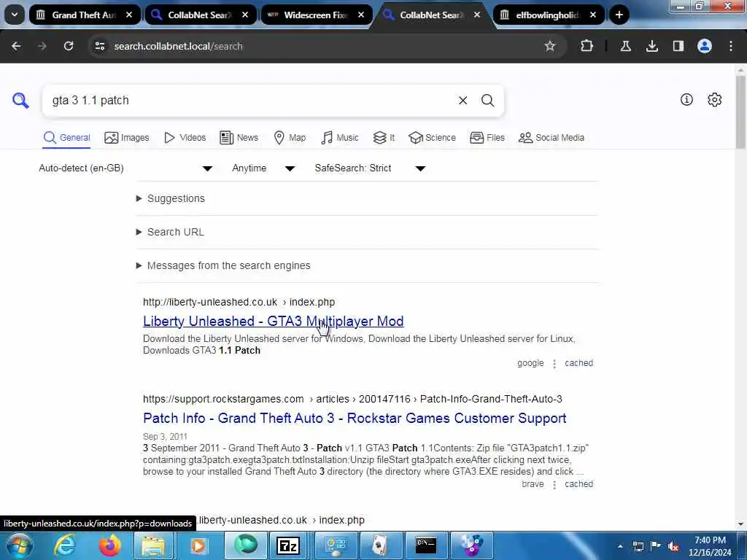
Task: Click the browser forward arrow
Action: [42, 46]
